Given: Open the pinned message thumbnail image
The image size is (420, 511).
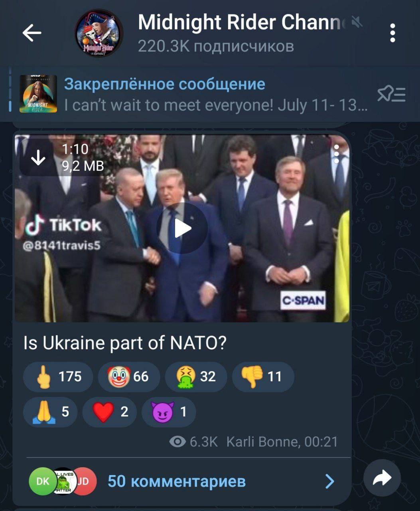Looking at the screenshot, I should click(x=38, y=94).
